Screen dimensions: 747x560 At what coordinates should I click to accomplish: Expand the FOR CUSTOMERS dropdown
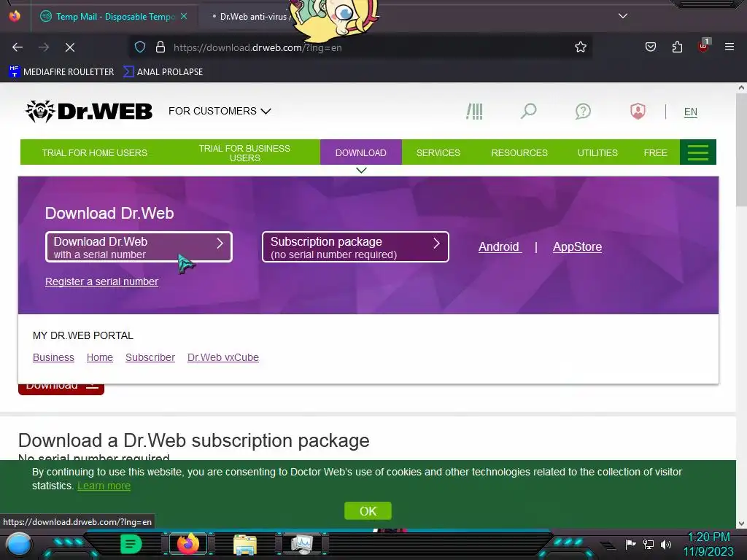(x=220, y=111)
